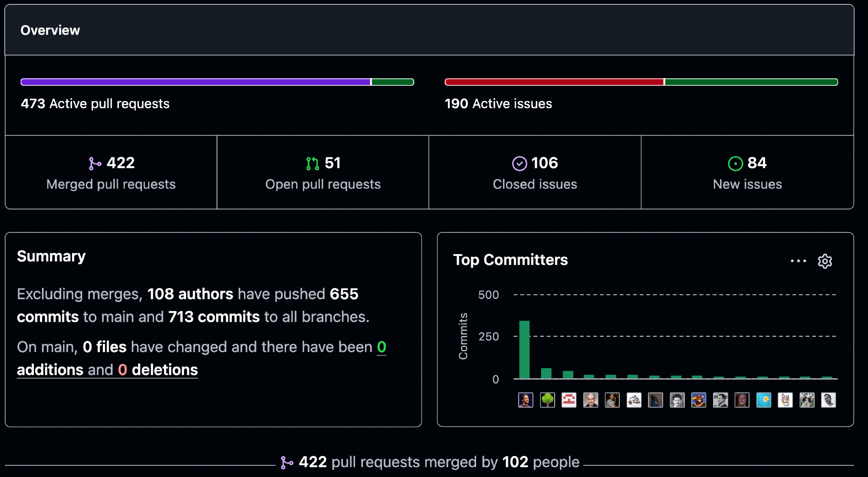Click the merged pull request icon beside 422

95,163
